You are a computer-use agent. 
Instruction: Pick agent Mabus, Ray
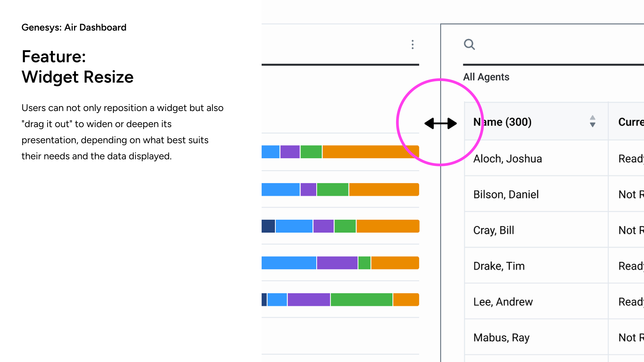point(502,338)
